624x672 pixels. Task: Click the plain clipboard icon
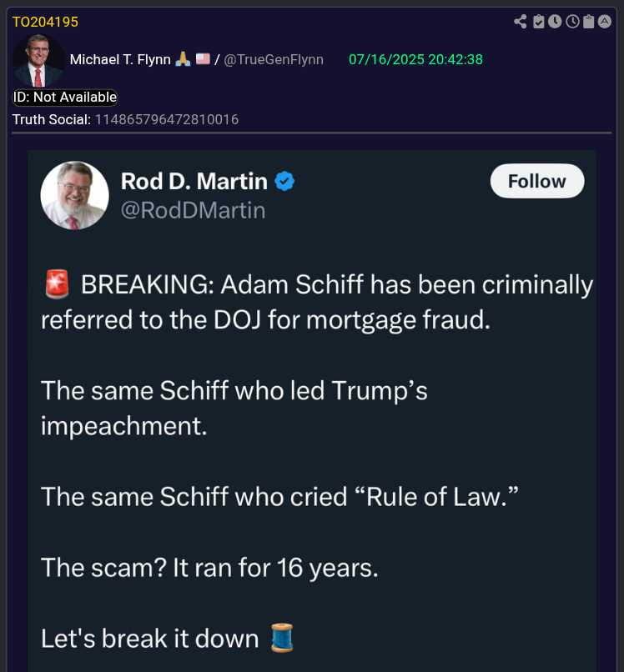[x=588, y=22]
